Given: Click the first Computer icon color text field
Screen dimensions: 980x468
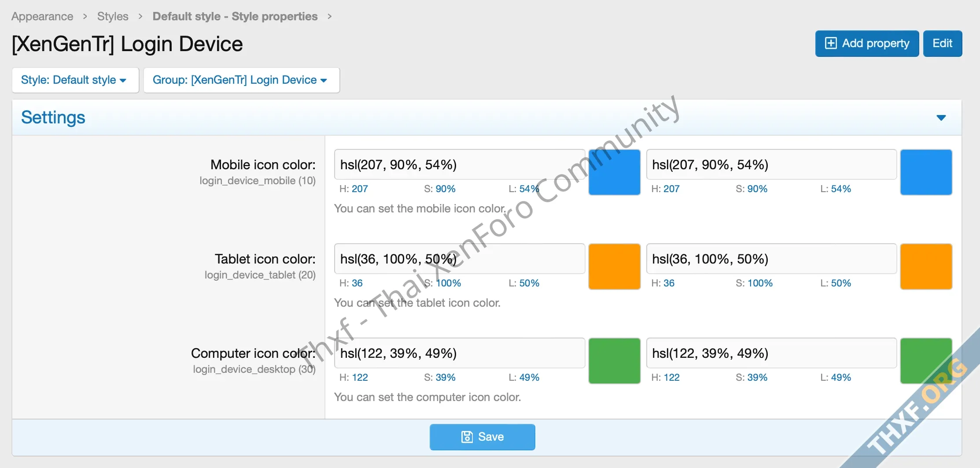Looking at the screenshot, I should 459,353.
